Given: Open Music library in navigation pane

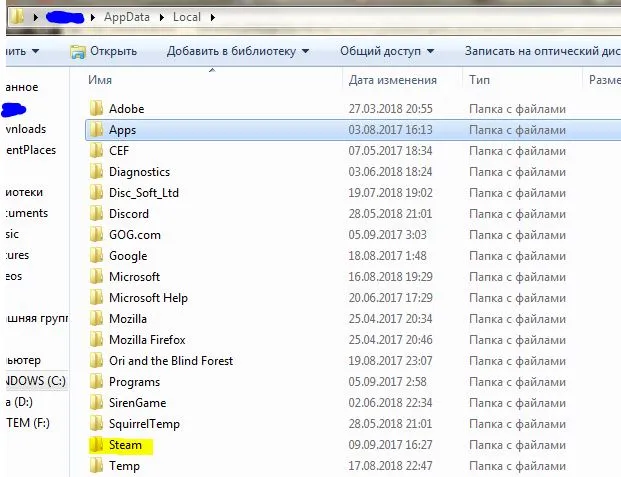Looking at the screenshot, I should [x=12, y=234].
